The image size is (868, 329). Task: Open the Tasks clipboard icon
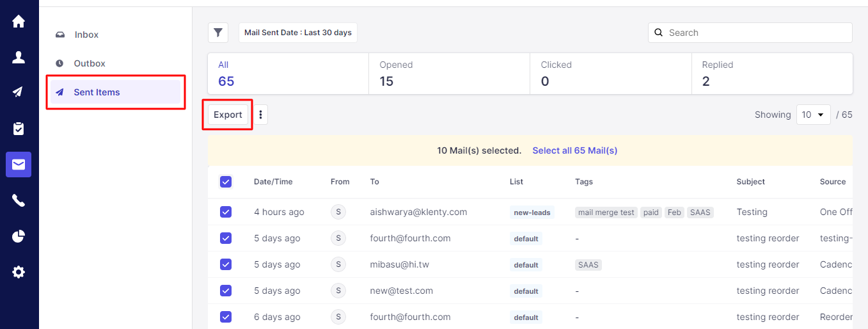(x=19, y=129)
